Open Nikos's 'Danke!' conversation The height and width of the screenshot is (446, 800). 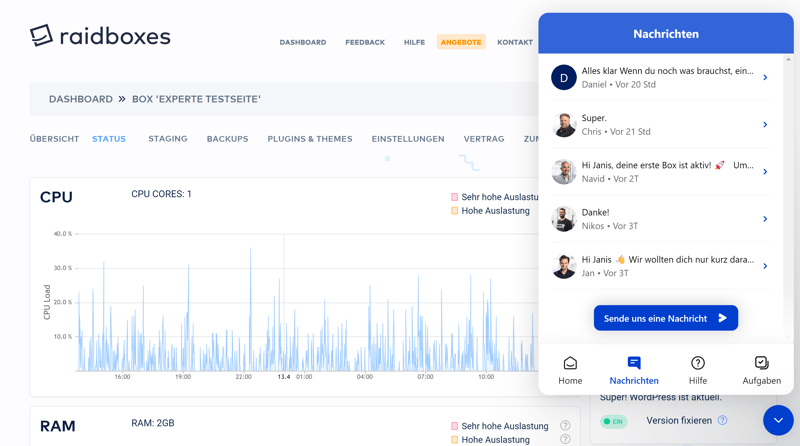pos(660,219)
